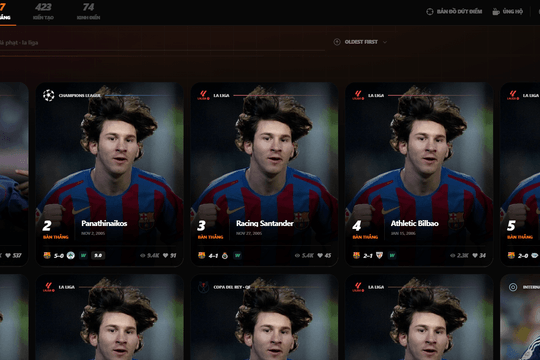This screenshot has width=540, height=360.
Task: Click the Athletic Bilbao opponent title
Action: [414, 224]
